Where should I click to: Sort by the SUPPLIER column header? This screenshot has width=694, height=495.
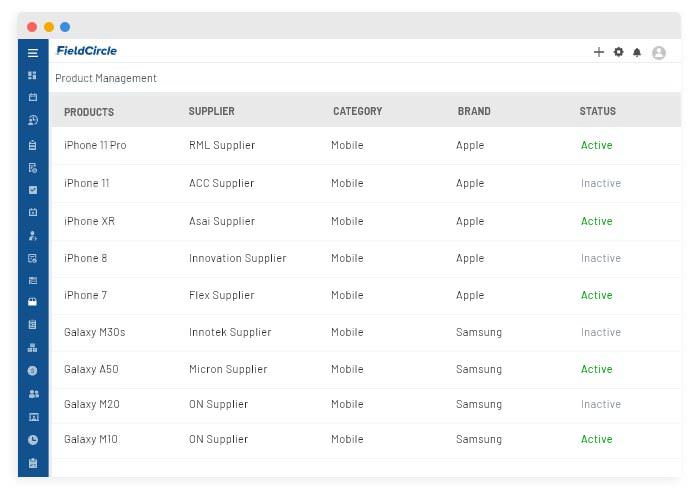tap(212, 111)
